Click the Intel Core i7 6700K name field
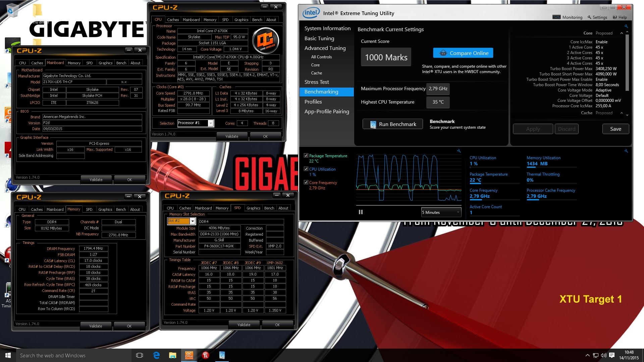 pos(212,31)
